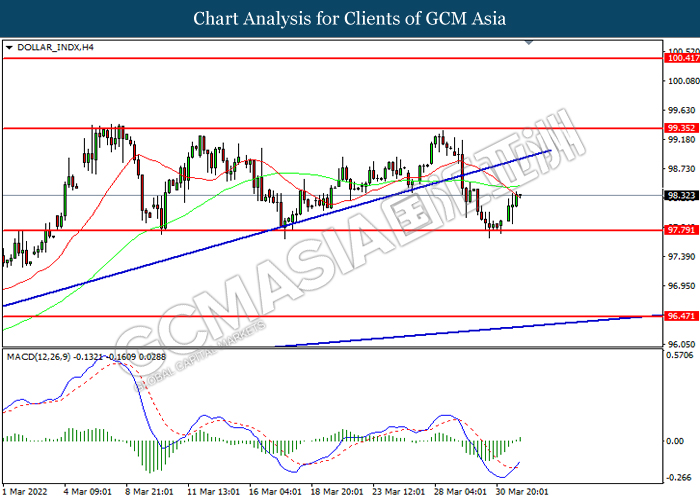Click the current price label 98.323
Screen dimensions: 700x500
tap(681, 196)
